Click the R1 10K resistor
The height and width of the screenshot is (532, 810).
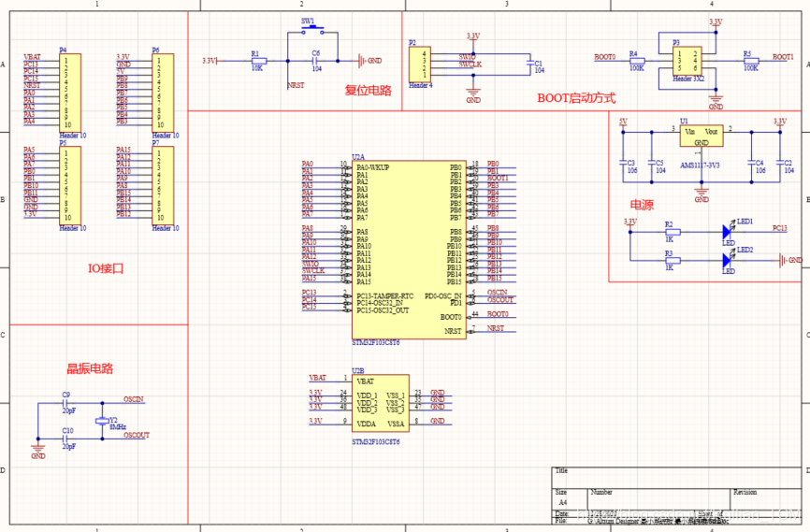tap(259, 61)
